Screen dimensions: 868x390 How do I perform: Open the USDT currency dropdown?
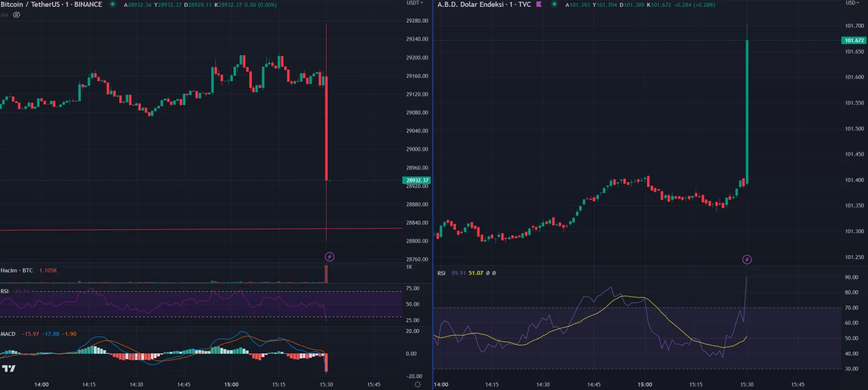[x=415, y=3]
